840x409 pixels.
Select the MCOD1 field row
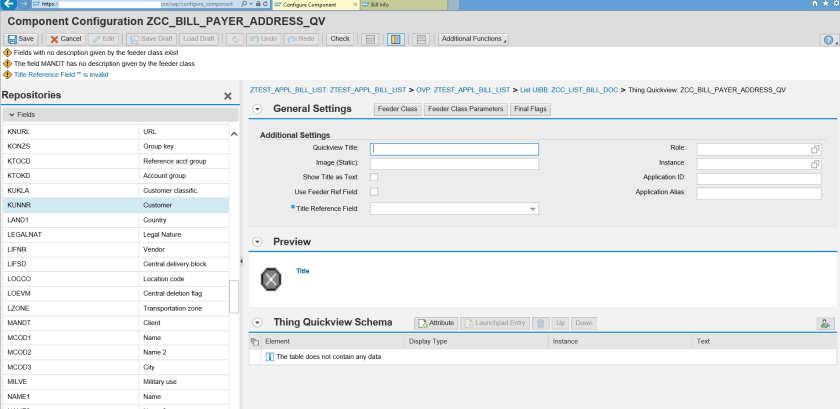point(116,338)
